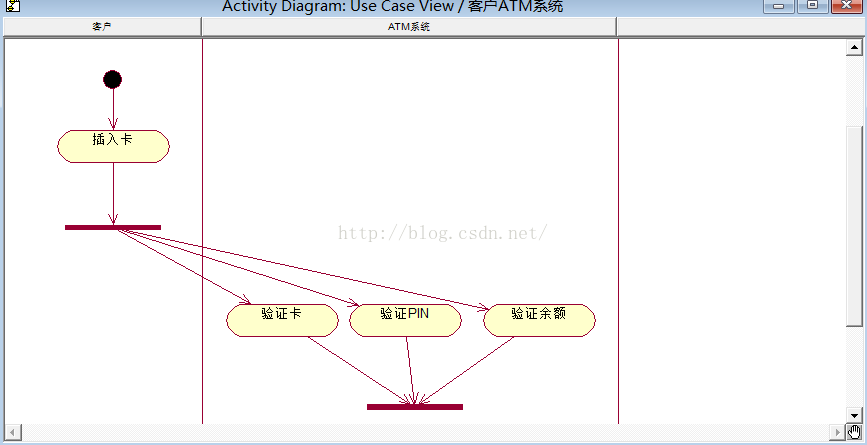Select the fork synchronization bar under 插入卡
Viewport: 867px width, 445px height.
click(x=113, y=227)
